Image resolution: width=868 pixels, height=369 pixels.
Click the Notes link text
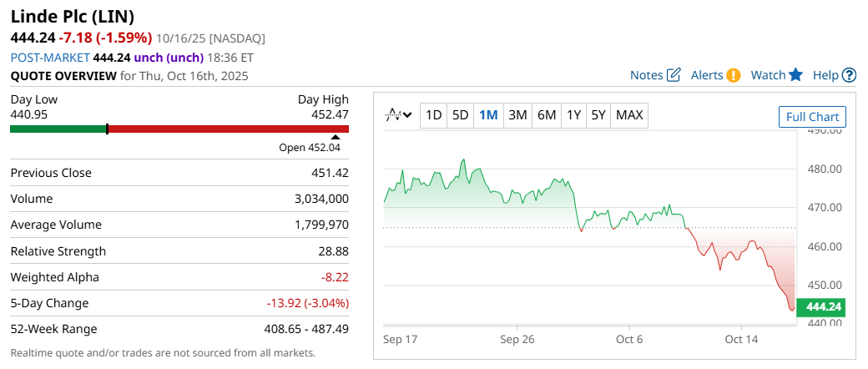coord(646,75)
